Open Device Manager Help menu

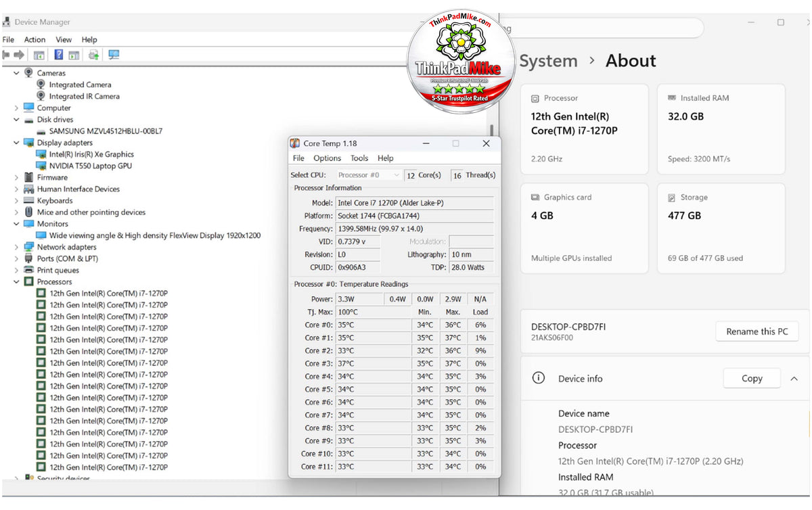[x=89, y=39]
